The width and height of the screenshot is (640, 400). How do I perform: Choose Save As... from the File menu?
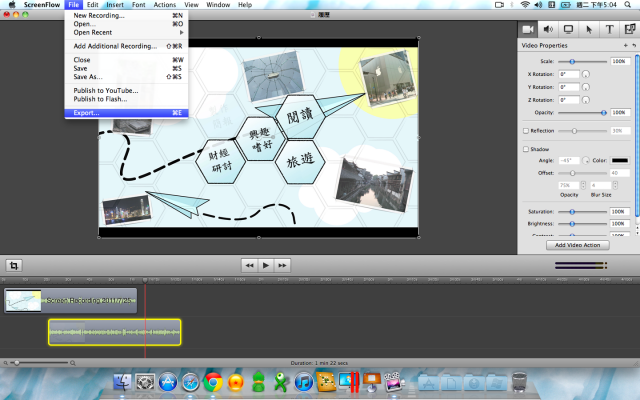coord(126,77)
